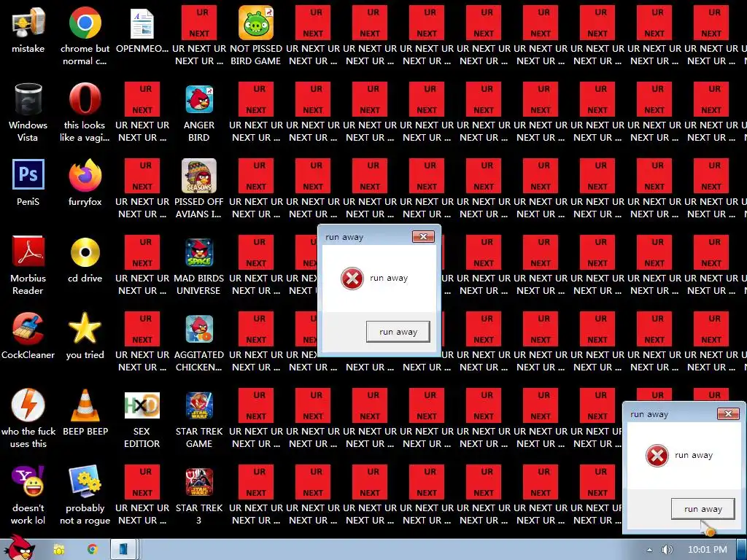Image resolution: width=747 pixels, height=560 pixels.
Task: Open the yellow 'cd drive' disc icon
Action: coord(85,252)
